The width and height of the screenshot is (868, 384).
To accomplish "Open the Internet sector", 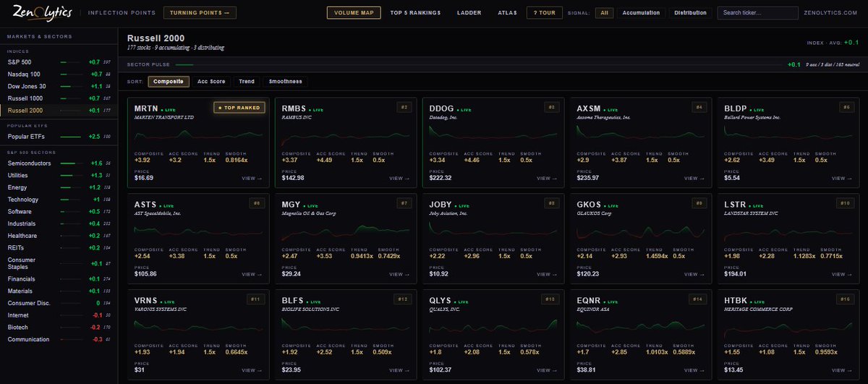I will coord(58,315).
